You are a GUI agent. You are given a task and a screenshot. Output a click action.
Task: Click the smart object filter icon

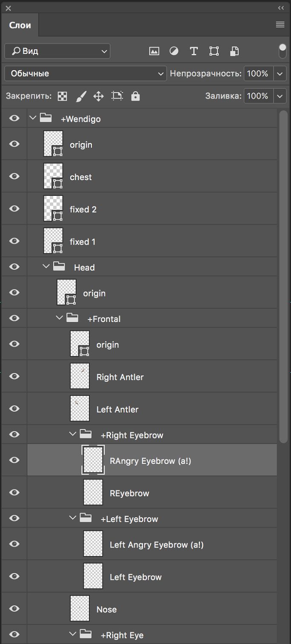pyautogui.click(x=234, y=51)
